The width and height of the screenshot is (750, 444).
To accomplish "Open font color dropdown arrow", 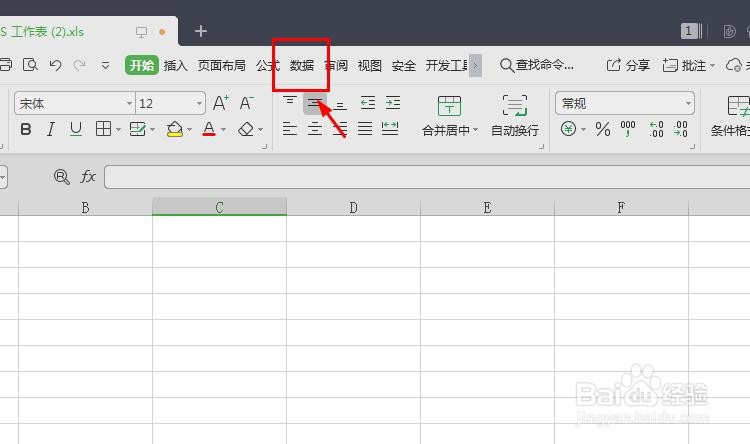I will tap(223, 130).
